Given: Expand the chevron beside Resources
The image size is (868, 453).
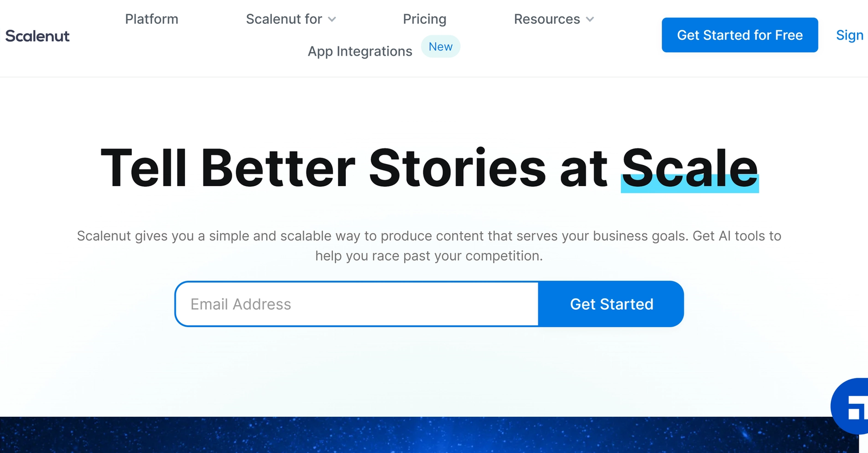Looking at the screenshot, I should 590,20.
